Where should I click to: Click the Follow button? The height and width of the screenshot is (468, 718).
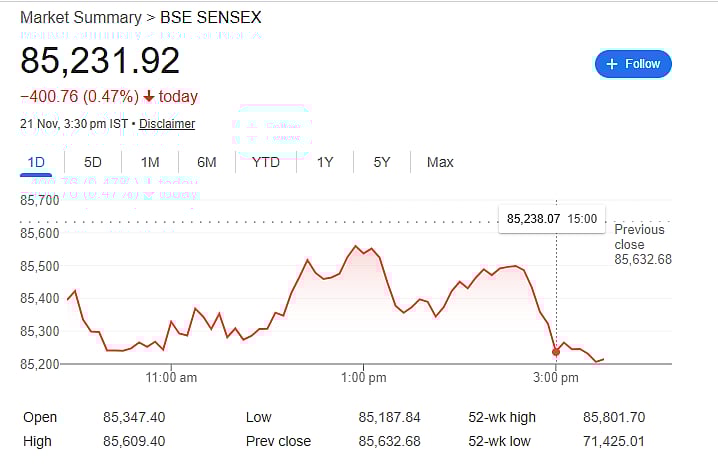[x=633, y=64]
